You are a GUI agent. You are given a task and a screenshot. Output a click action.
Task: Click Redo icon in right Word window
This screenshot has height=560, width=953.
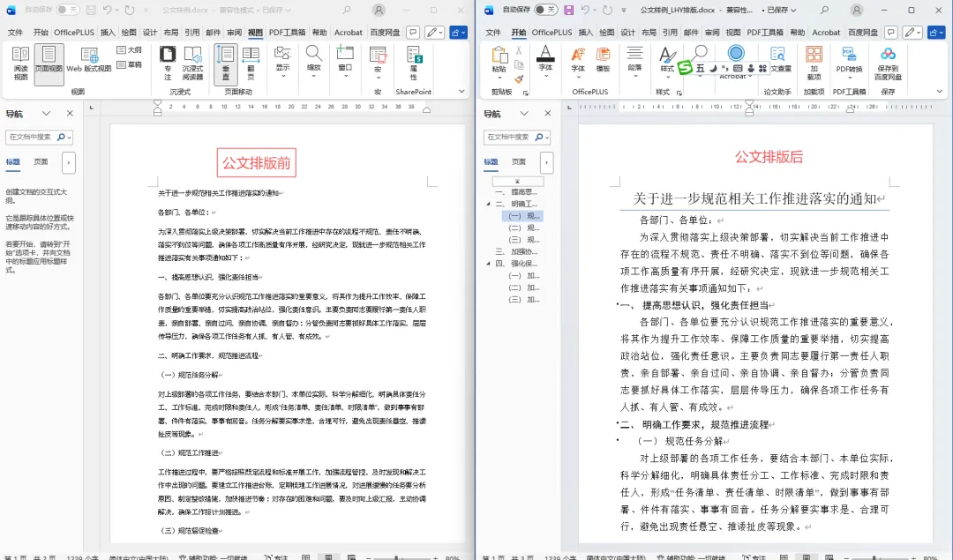(x=607, y=10)
